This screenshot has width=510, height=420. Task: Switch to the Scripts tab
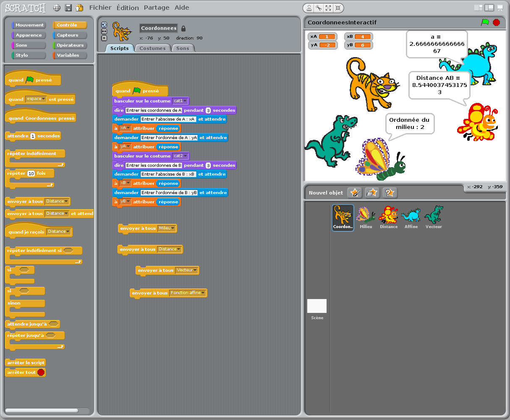[x=120, y=48]
